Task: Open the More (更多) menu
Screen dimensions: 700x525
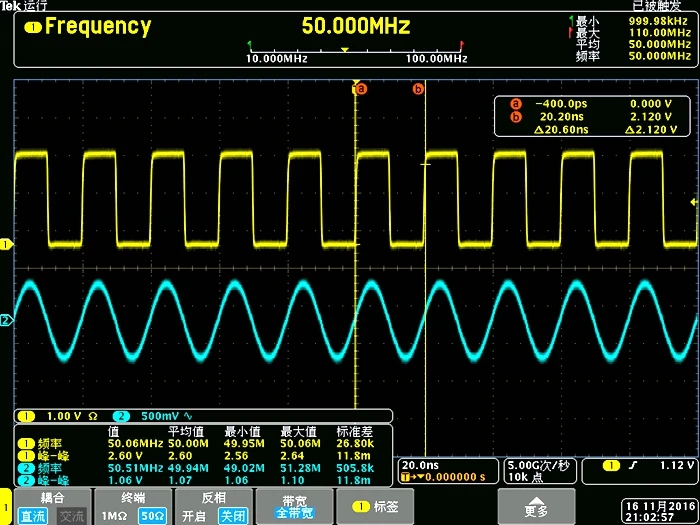Action: click(536, 507)
